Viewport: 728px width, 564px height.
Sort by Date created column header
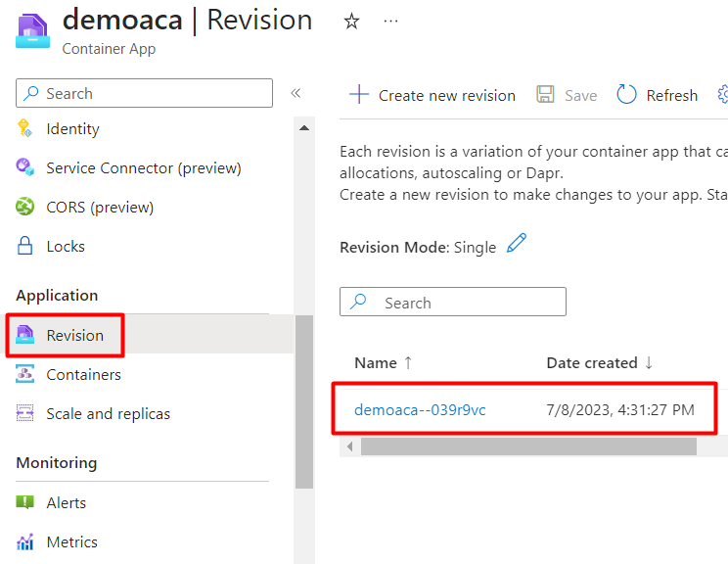pos(592,363)
